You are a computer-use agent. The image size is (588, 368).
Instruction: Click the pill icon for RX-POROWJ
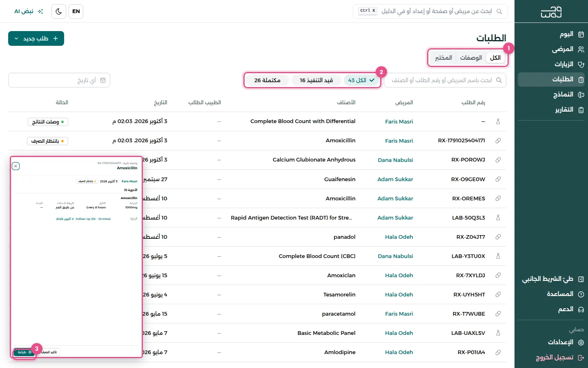coord(498,160)
